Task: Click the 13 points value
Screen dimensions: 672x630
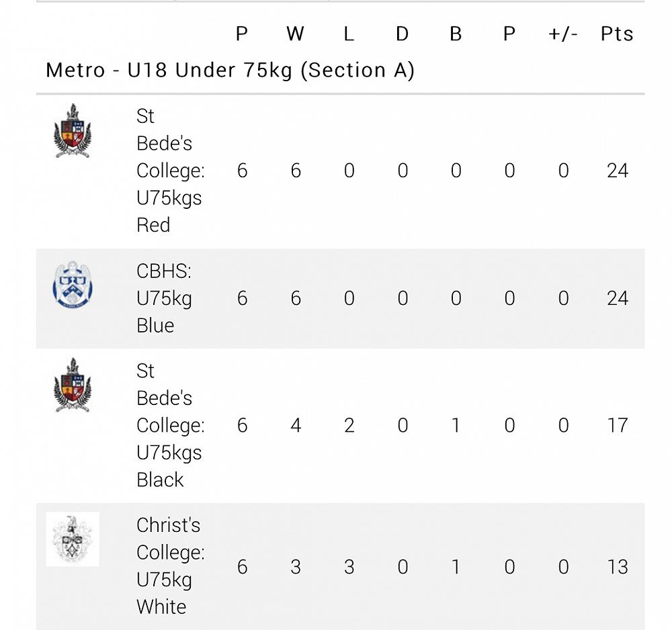Action: [617, 567]
